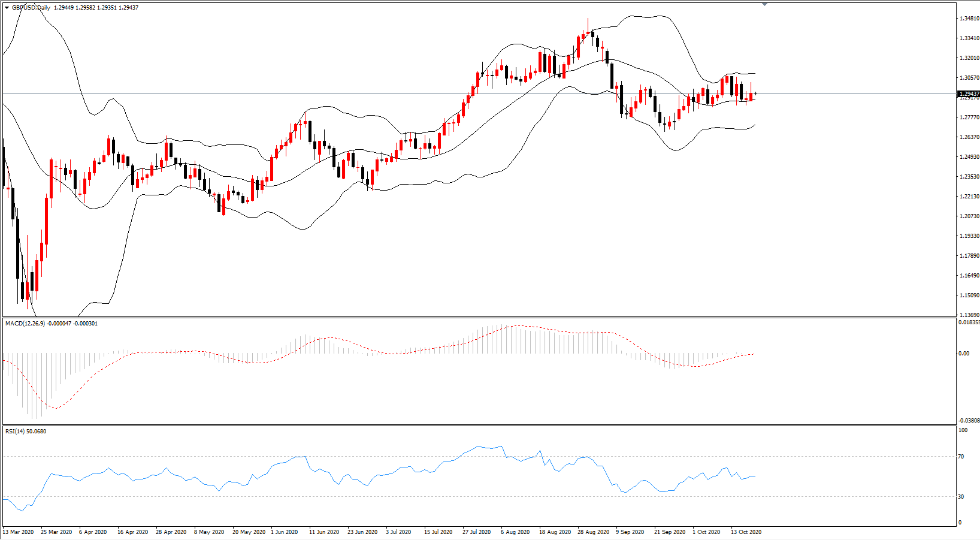The height and width of the screenshot is (540, 980).
Task: Click the 15 Jul 2020 date marker
Action: coord(439,532)
